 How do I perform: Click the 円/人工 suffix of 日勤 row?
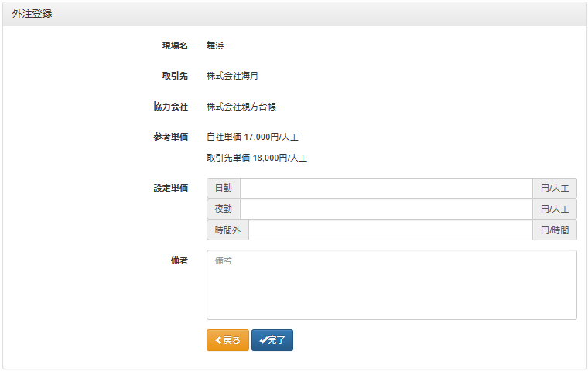[x=555, y=188]
